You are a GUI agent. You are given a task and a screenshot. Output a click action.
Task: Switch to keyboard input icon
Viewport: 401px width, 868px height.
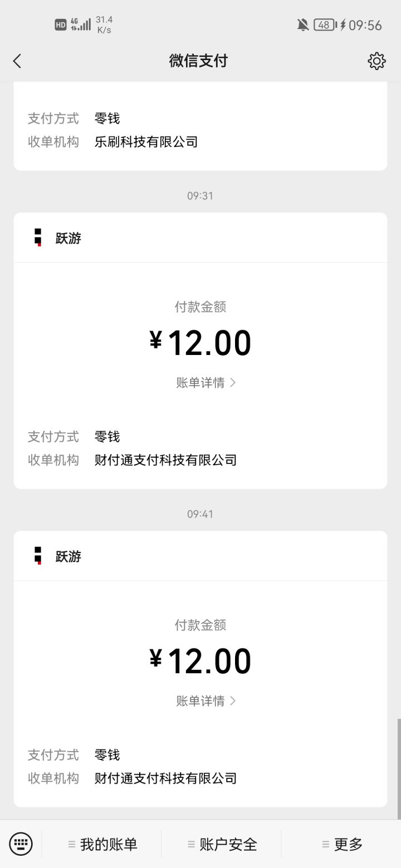coord(21,844)
